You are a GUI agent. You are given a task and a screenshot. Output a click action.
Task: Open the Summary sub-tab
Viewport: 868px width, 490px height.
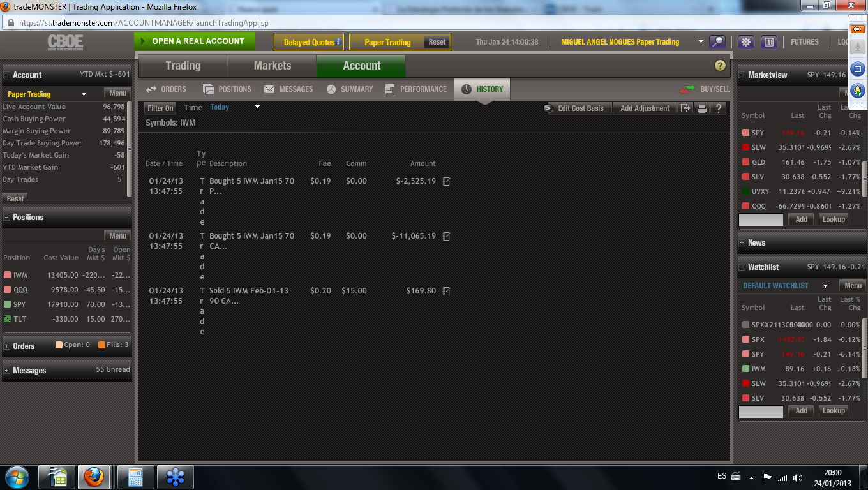[350, 89]
